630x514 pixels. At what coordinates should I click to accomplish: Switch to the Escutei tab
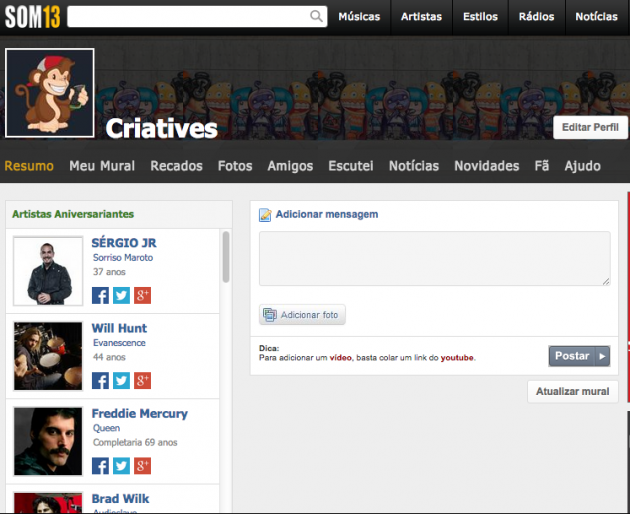pyautogui.click(x=351, y=166)
